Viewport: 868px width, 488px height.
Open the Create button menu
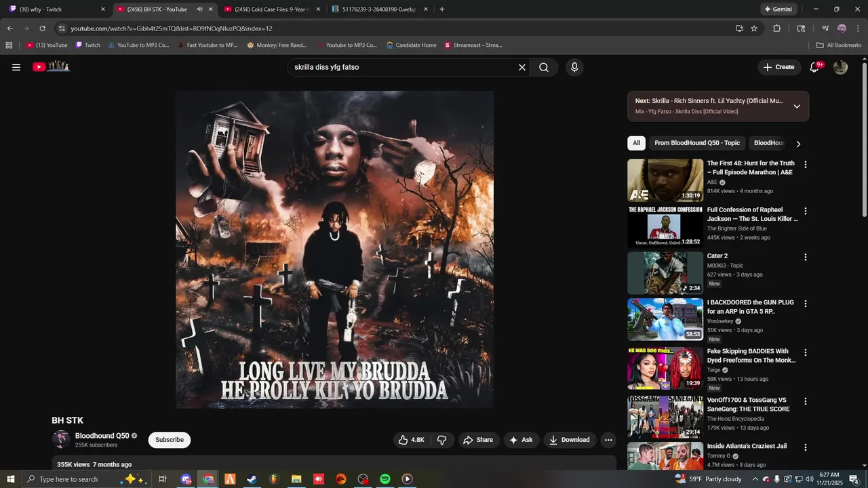pyautogui.click(x=778, y=67)
